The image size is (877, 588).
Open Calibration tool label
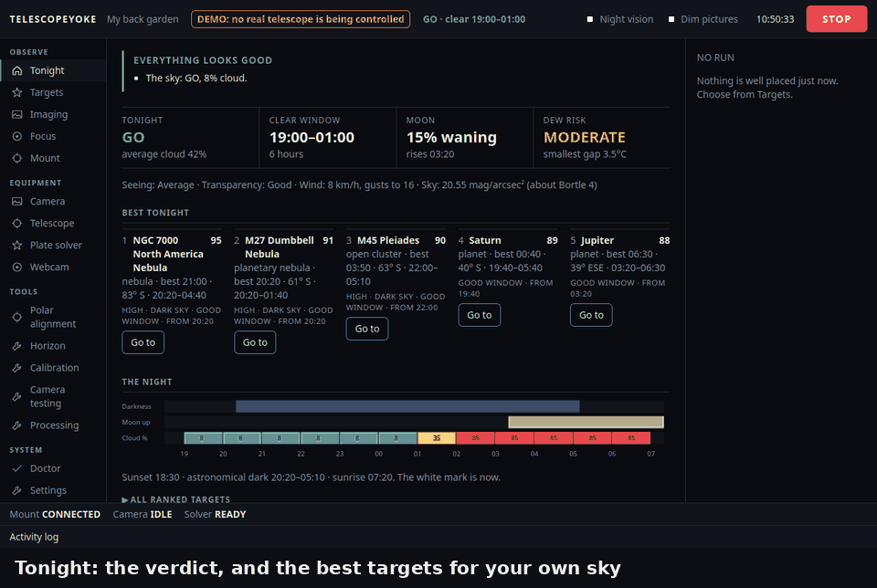tap(54, 368)
